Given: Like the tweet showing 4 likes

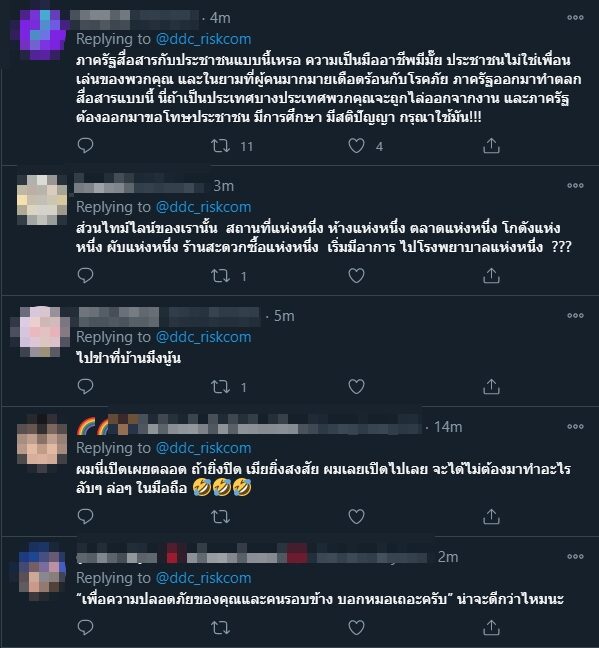Looking at the screenshot, I should pyautogui.click(x=356, y=146).
